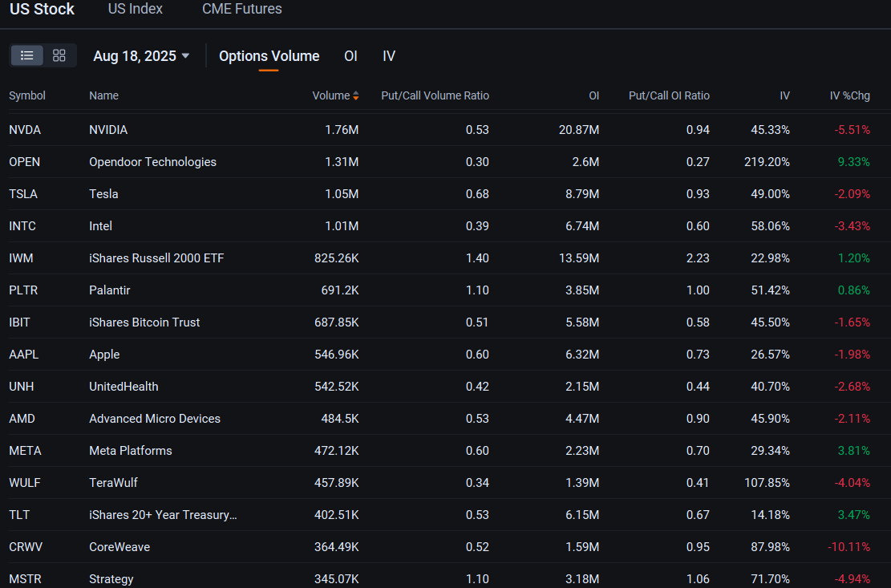
Task: Click TLT's 6.15M OI value
Action: click(582, 515)
